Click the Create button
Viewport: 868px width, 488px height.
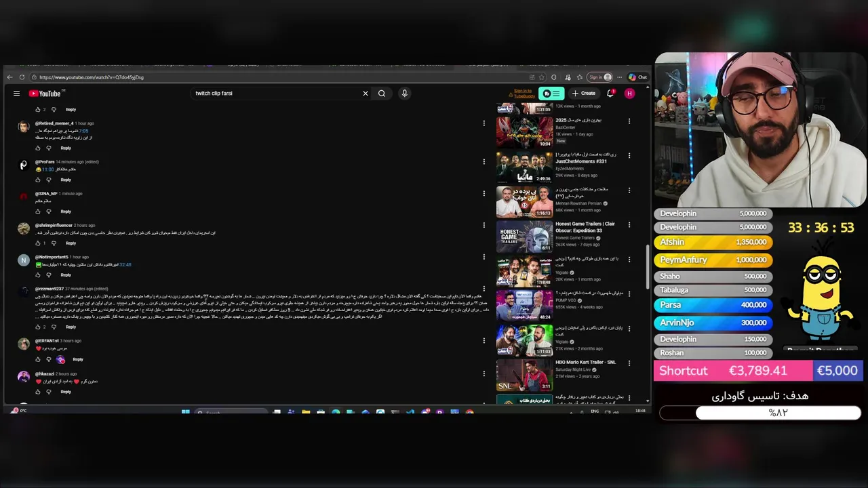(584, 94)
